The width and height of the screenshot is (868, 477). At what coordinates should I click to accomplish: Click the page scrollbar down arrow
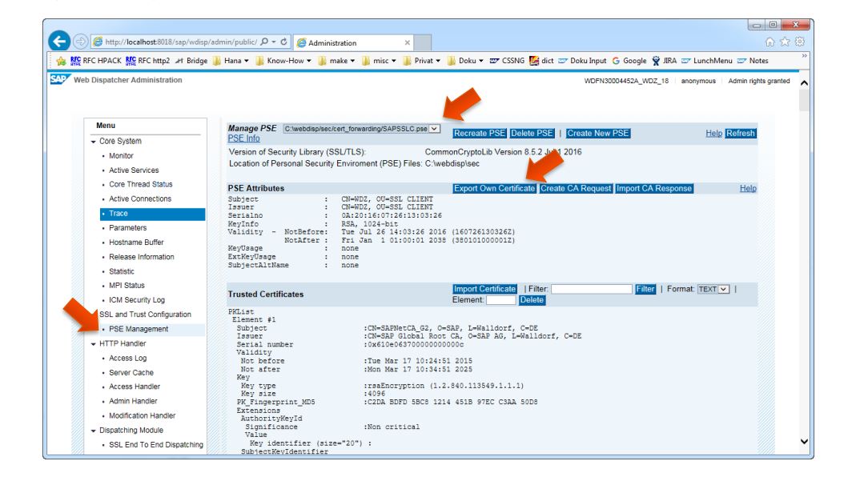[x=804, y=442]
